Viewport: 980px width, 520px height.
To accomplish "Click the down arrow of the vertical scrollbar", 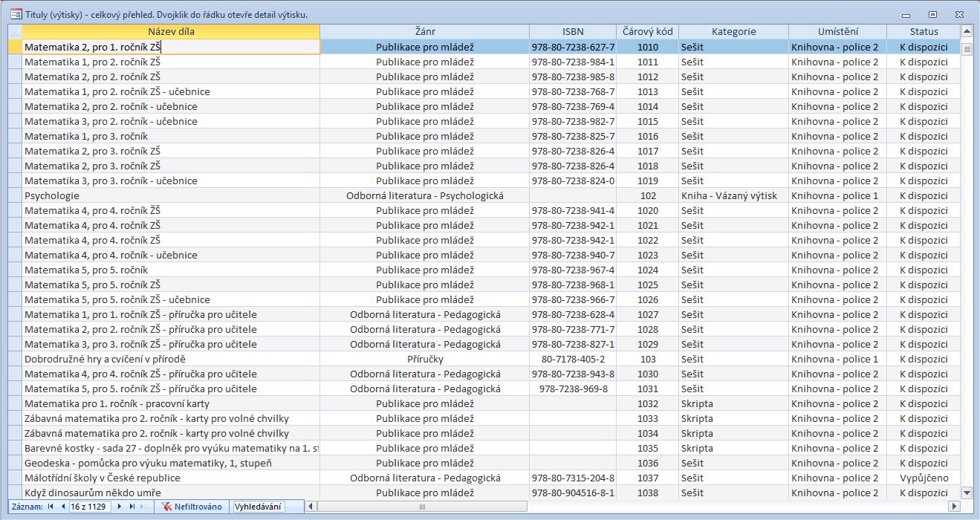I will (967, 493).
